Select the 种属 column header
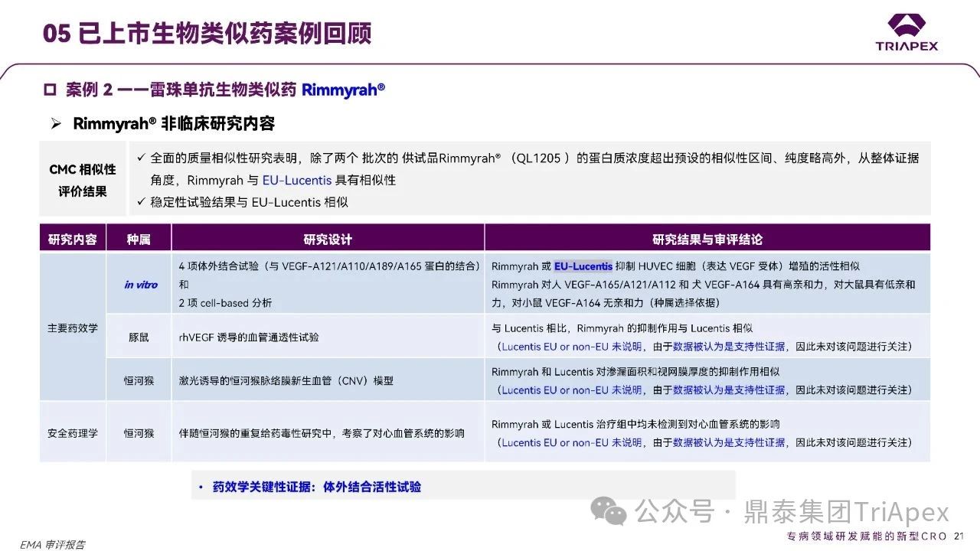 click(139, 239)
